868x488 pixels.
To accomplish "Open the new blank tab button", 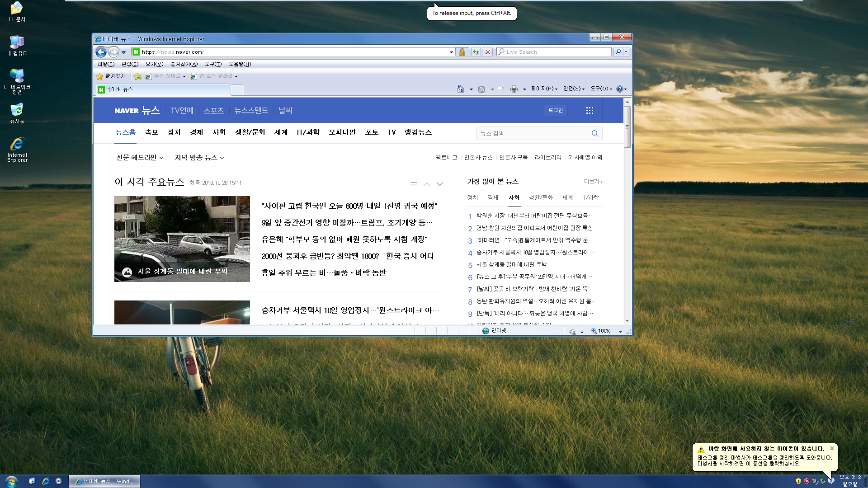I will 237,90.
